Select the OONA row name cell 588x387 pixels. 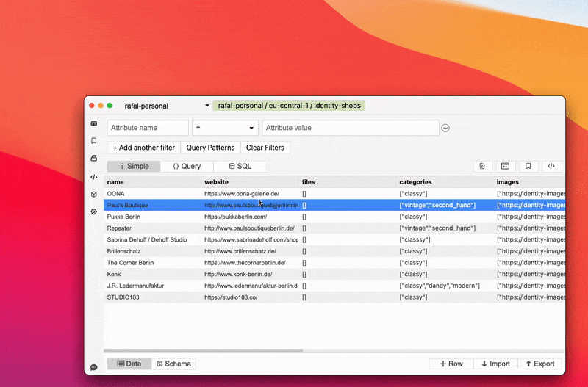[152, 194]
